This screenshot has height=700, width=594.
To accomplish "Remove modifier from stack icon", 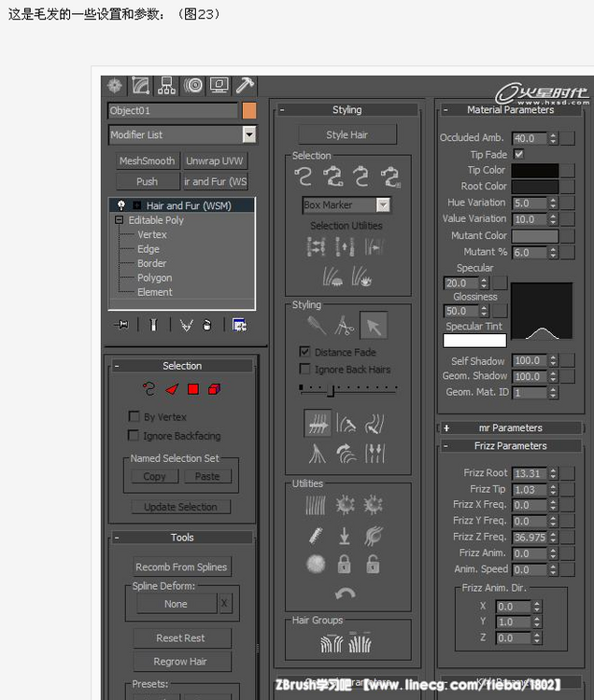I will (206, 325).
